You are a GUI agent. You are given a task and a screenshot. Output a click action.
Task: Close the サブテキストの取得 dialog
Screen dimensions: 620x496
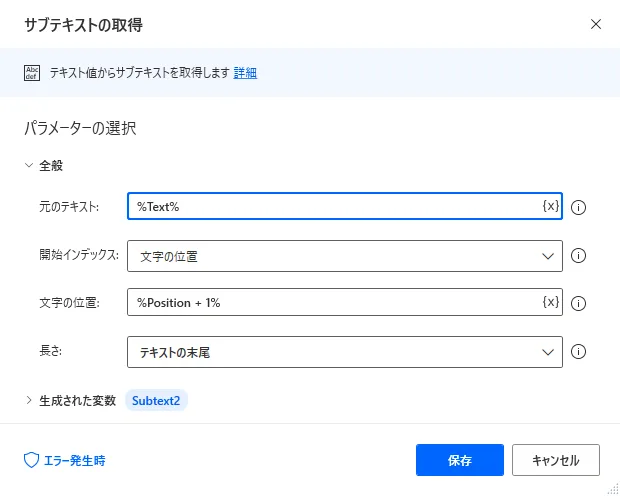pos(596,23)
